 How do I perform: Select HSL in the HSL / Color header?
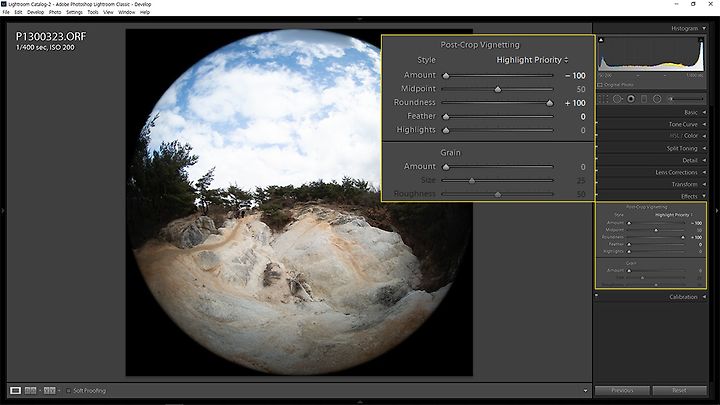point(674,136)
